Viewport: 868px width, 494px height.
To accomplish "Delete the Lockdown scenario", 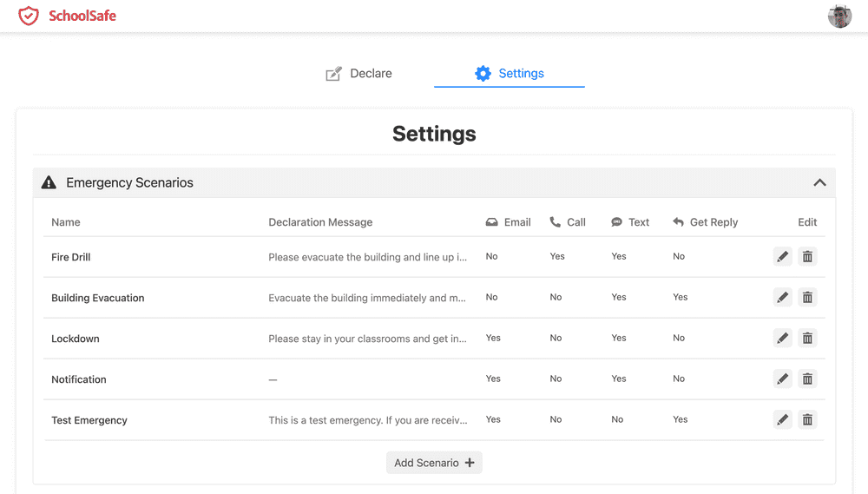I will point(807,339).
